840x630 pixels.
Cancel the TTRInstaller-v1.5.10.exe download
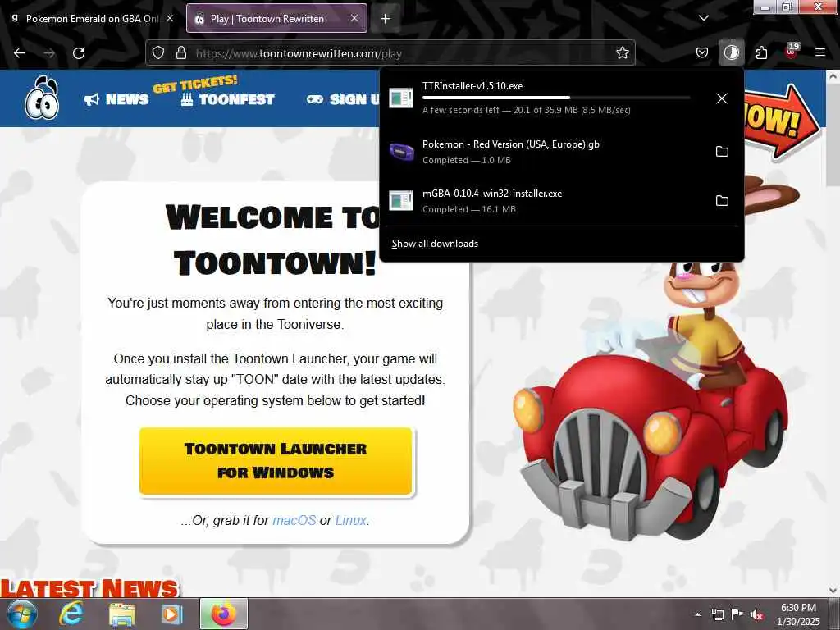[x=722, y=98]
